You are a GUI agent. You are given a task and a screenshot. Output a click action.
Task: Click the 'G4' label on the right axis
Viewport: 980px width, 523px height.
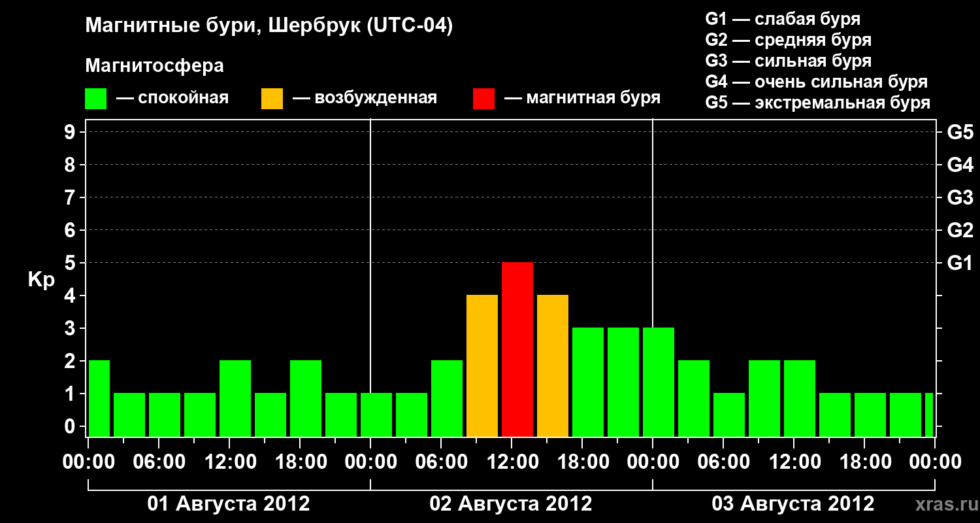(x=960, y=165)
